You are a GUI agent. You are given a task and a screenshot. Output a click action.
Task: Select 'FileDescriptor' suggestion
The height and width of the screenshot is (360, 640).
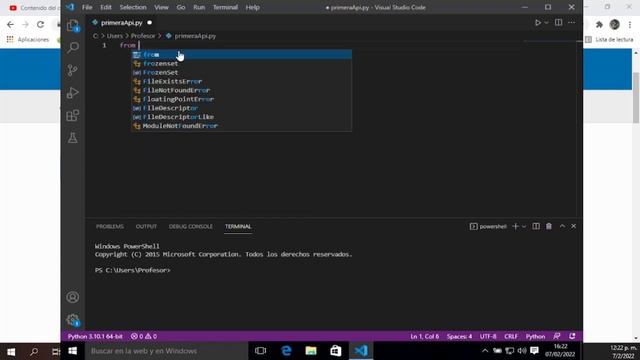[x=242, y=108]
